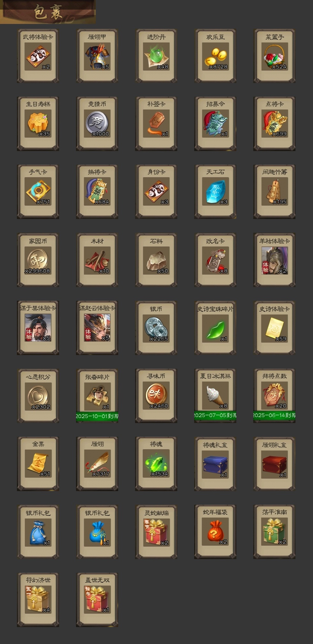Viewport: 313px width, 644px height.
Task: Select the 盖世无双 red gift box
Action: click(x=97, y=600)
